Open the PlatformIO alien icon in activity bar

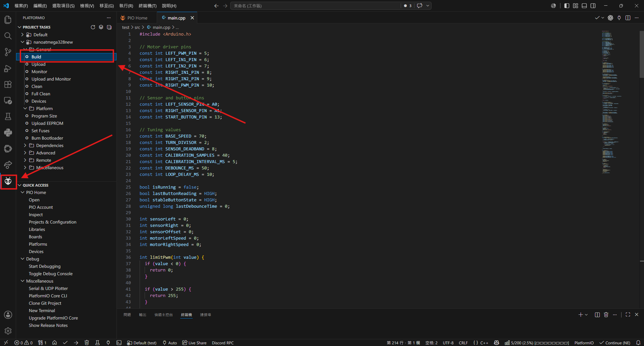8,182
